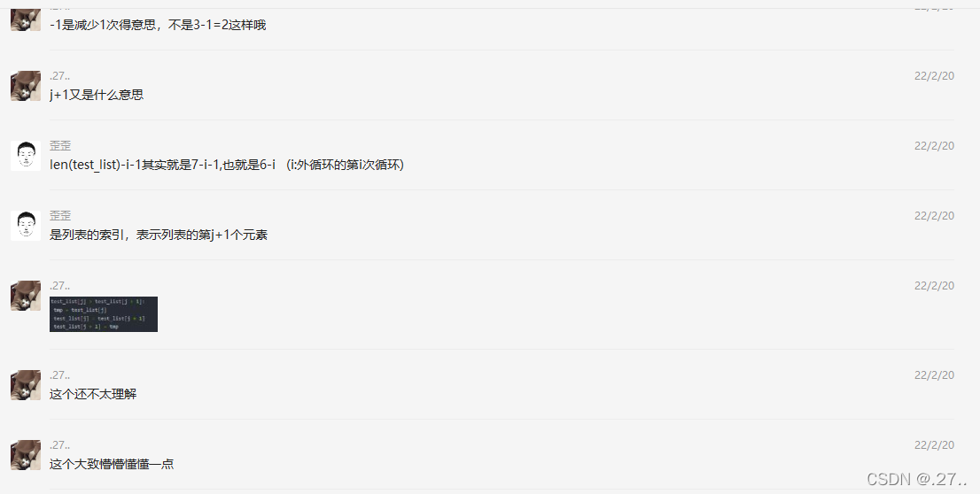Click the 22/2/20 date on 歪歪's len(test_list) reply
Screen dimensions: 980x494
934,145
